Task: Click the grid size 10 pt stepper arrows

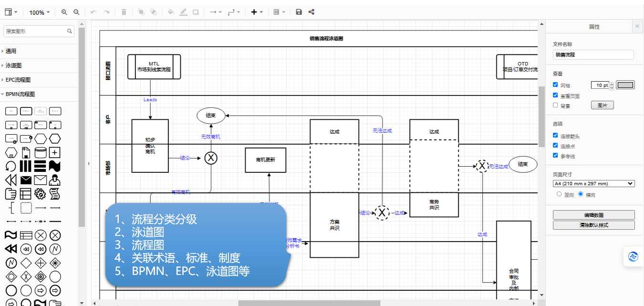Action: click(612, 85)
